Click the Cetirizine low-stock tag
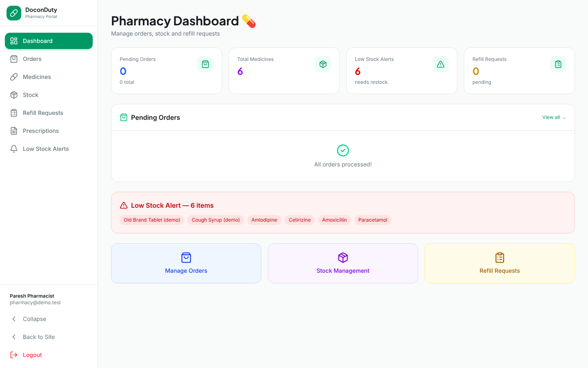 [300, 220]
